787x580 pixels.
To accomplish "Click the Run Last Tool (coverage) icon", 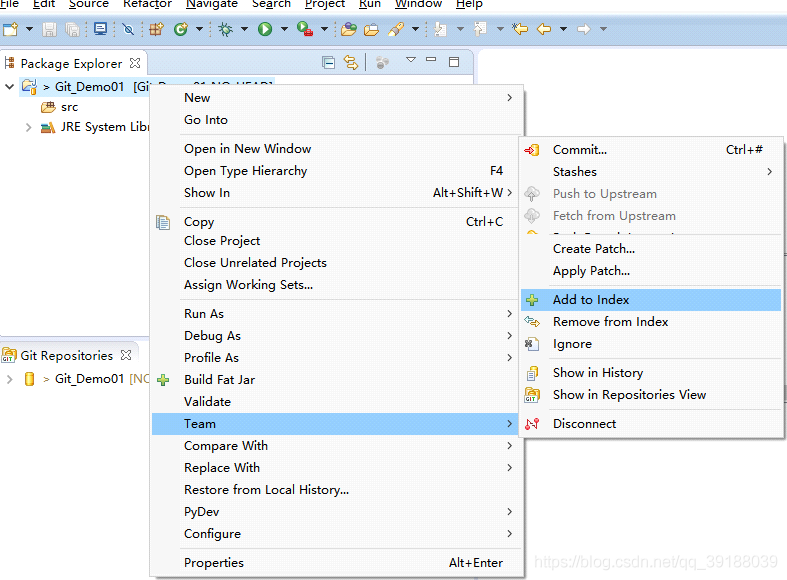I will pos(305,29).
